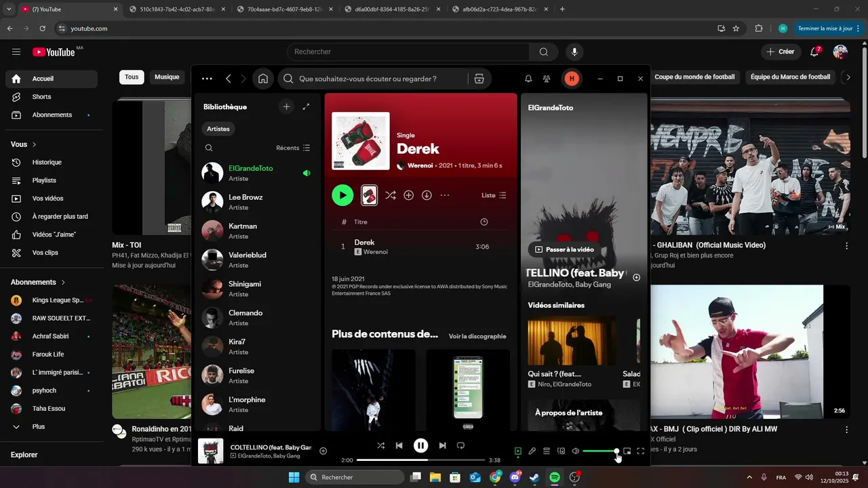
Task: Add the Derek single to library
Action: pos(409,195)
